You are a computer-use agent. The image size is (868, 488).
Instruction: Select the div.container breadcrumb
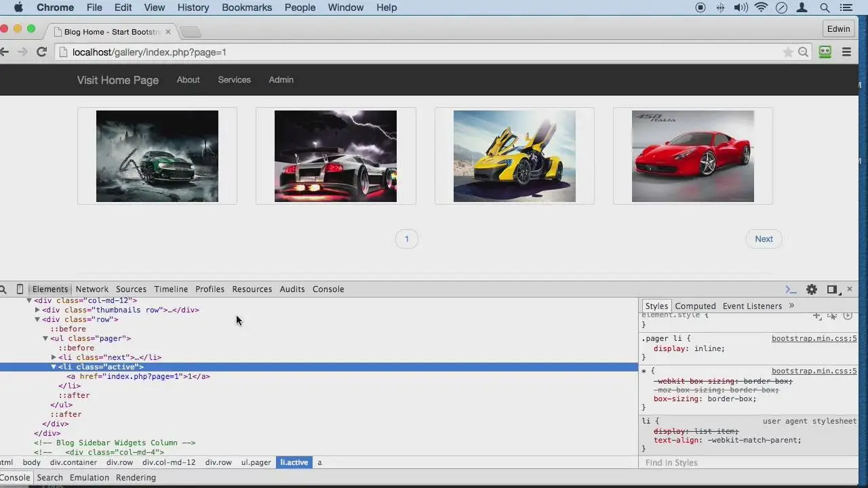pos(73,462)
